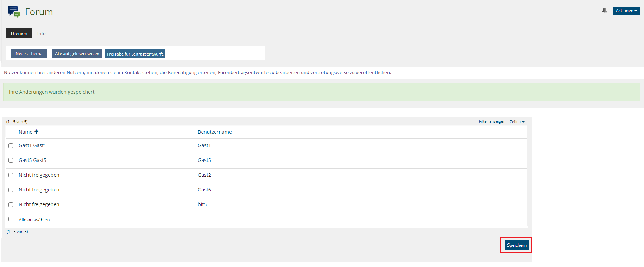Open the Gast1 username link
Screen dimensions: 644x267
[x=204, y=145]
